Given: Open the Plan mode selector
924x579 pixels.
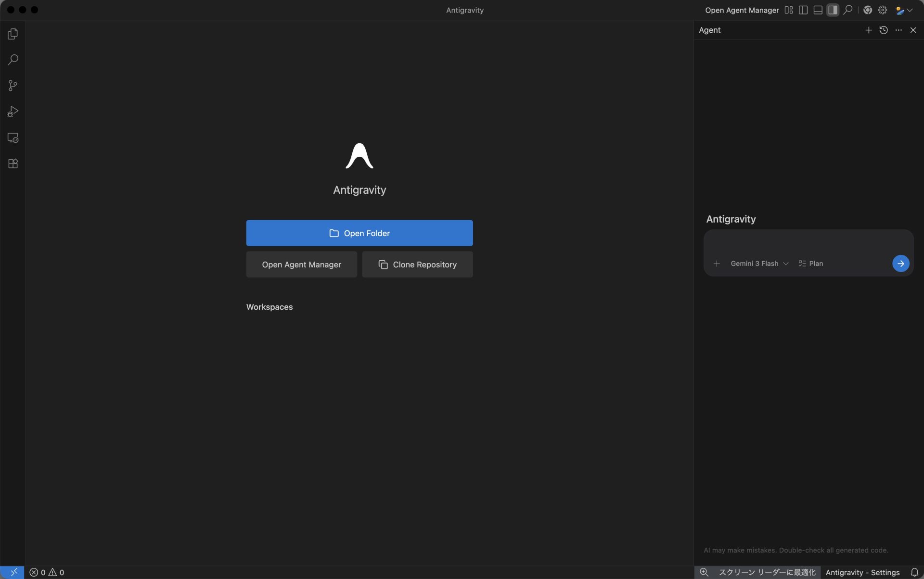Looking at the screenshot, I should click(x=810, y=264).
